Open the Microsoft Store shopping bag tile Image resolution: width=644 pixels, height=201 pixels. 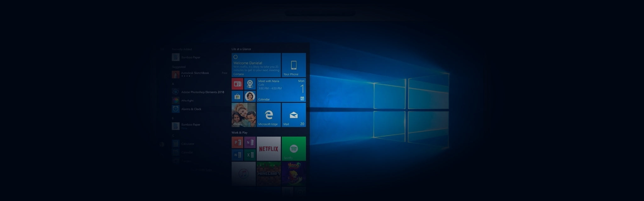tap(237, 96)
